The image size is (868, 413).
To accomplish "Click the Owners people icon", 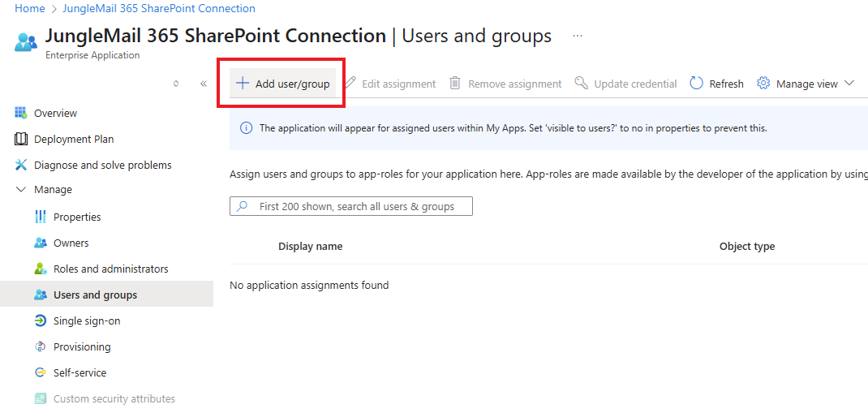I will click(x=40, y=243).
